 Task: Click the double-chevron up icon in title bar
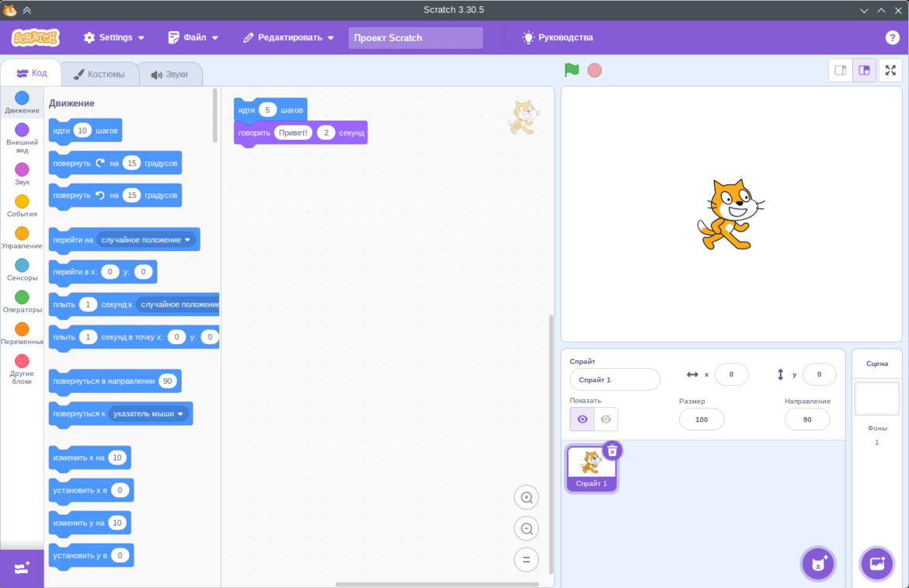pos(27,10)
